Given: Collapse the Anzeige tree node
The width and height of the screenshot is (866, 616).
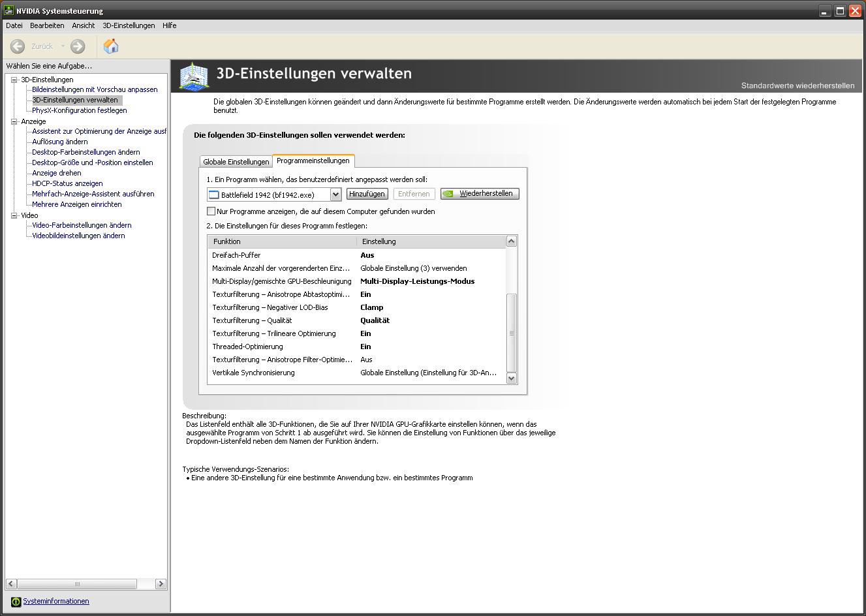Looking at the screenshot, I should [14, 121].
